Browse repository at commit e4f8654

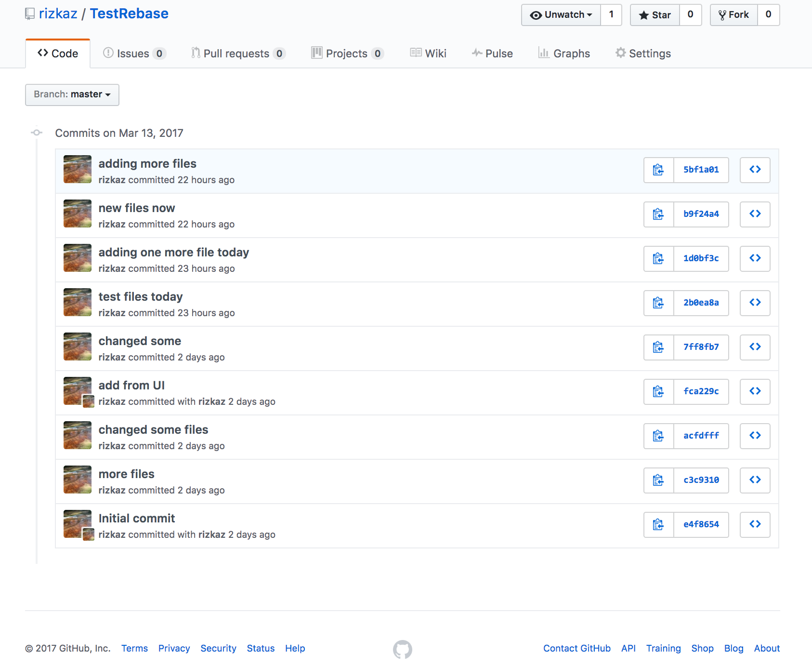click(x=755, y=525)
